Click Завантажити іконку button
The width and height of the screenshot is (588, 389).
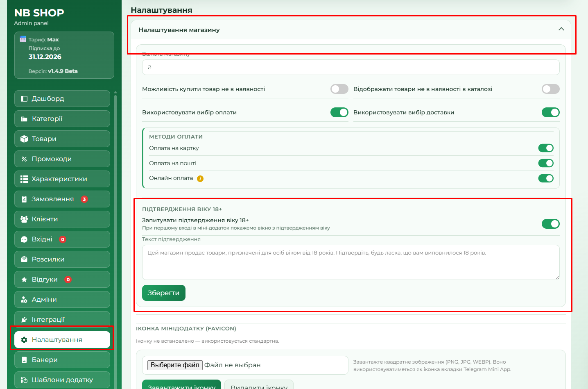pos(181,385)
